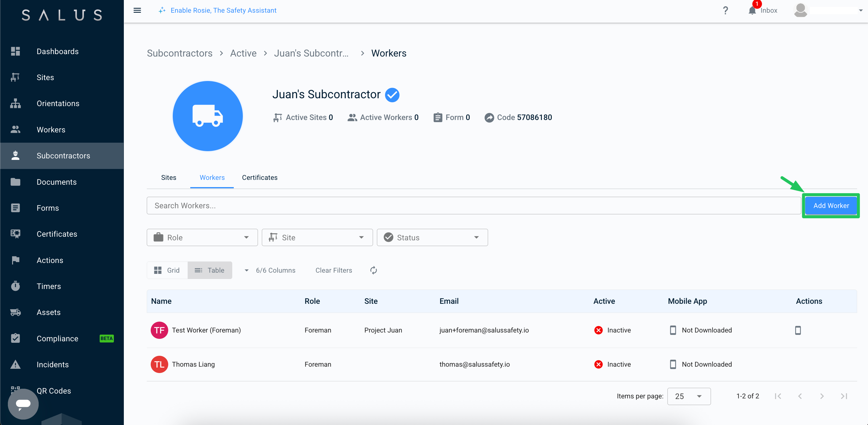Image resolution: width=868 pixels, height=425 pixels.
Task: Go to Active breadcrumb
Action: (243, 53)
